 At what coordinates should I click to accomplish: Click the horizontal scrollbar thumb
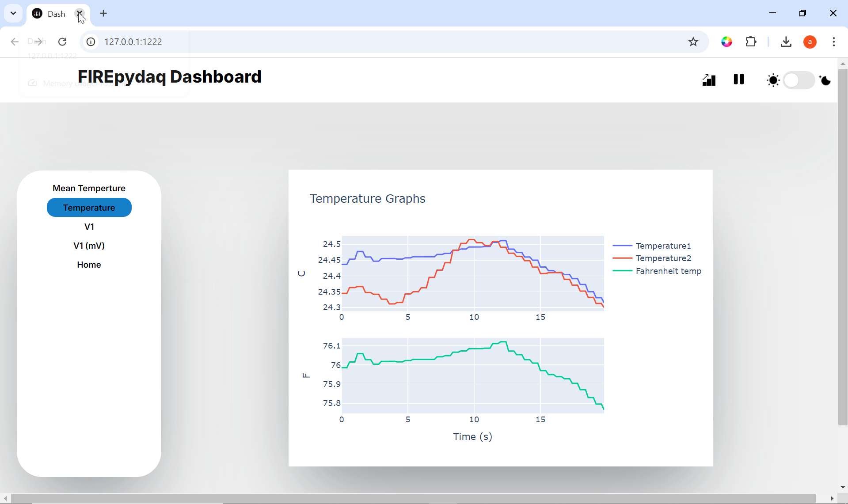[x=413, y=498]
